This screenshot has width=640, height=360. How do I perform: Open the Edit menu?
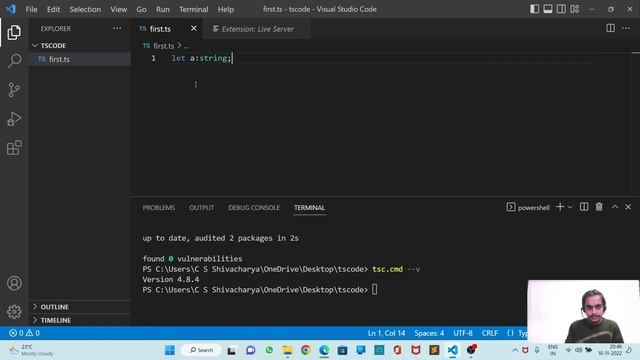coord(53,9)
